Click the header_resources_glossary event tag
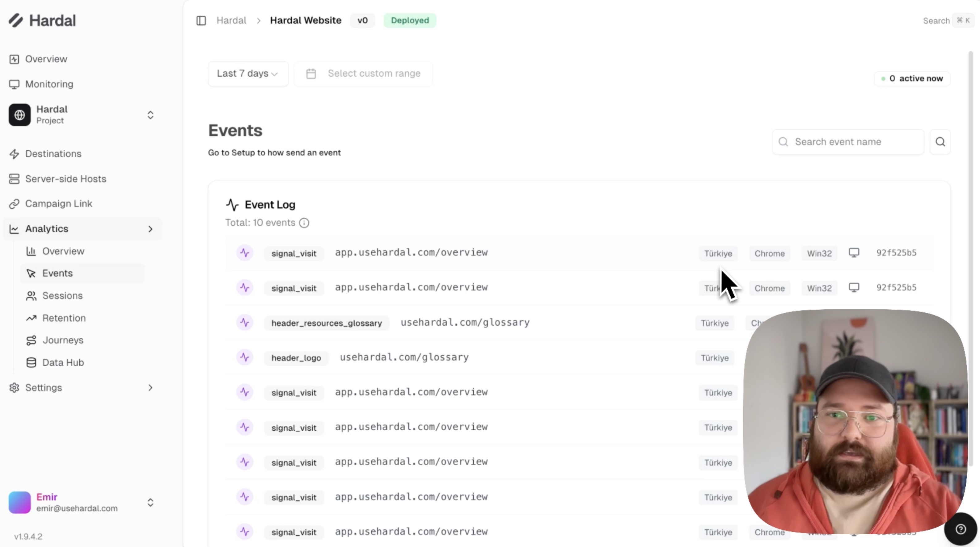980x547 pixels. [x=327, y=323]
